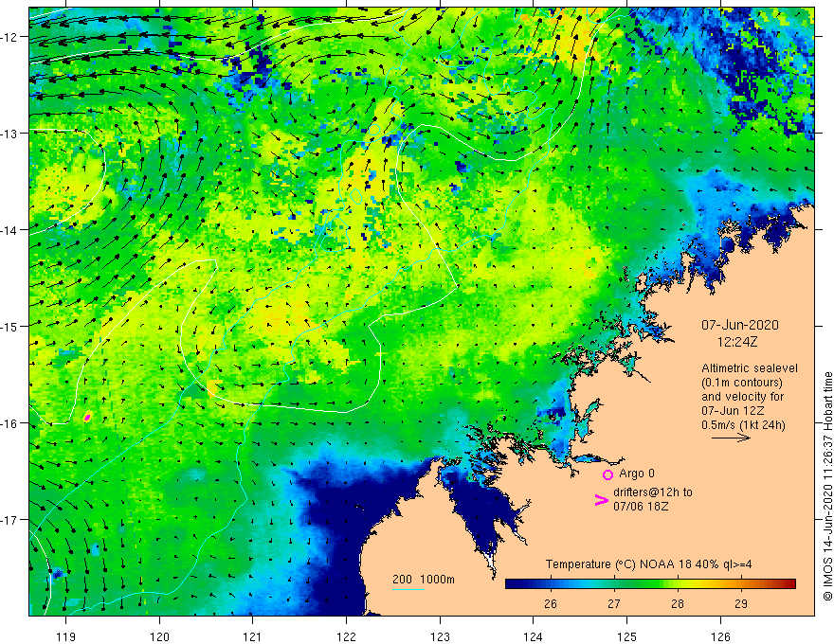The width and height of the screenshot is (834, 644).
Task: Click the magenta Argo circle legend marker
Action: click(607, 474)
